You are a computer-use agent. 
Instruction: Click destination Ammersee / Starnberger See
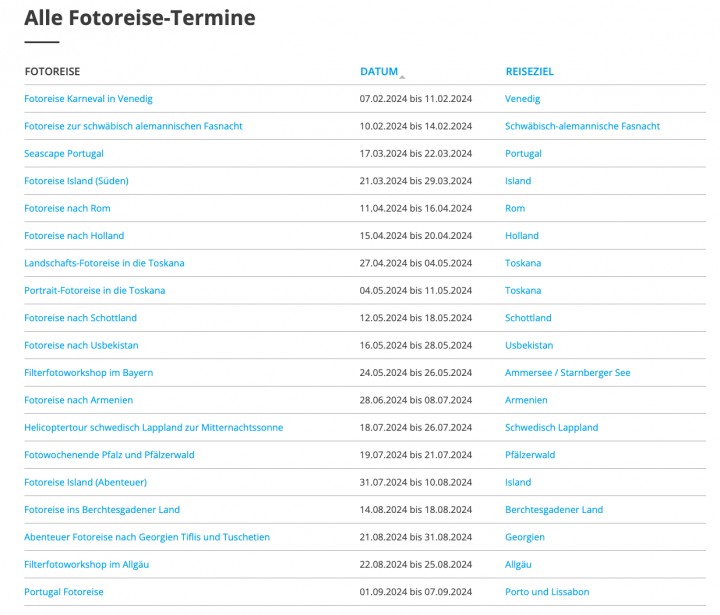568,373
